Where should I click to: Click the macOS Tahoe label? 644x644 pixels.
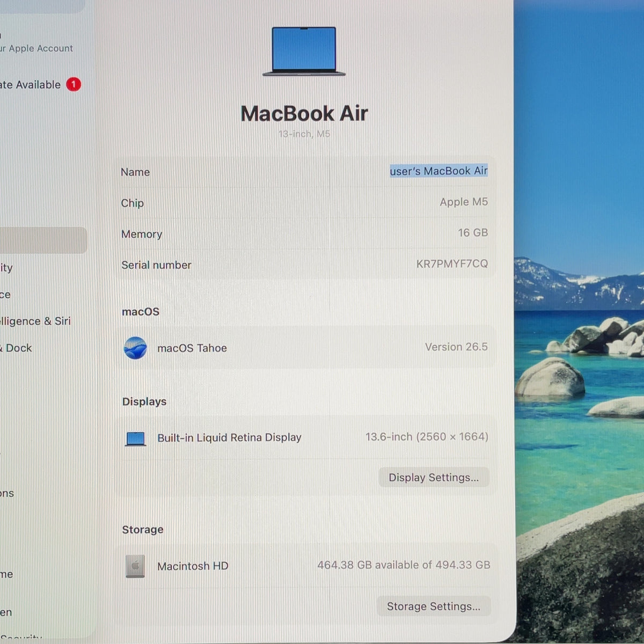192,348
